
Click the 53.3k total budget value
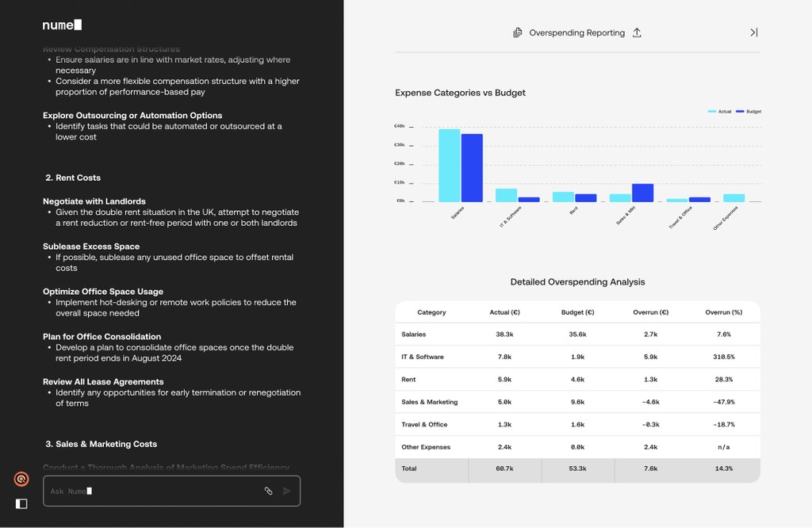(x=577, y=469)
